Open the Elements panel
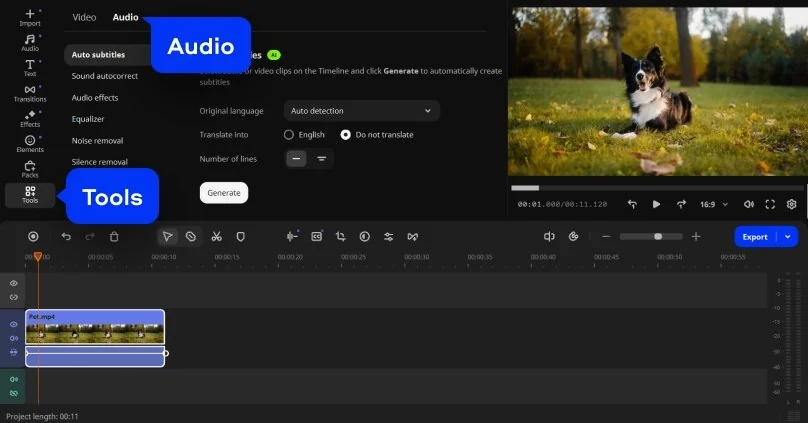Viewport: 808px width, 423px height. [x=30, y=144]
